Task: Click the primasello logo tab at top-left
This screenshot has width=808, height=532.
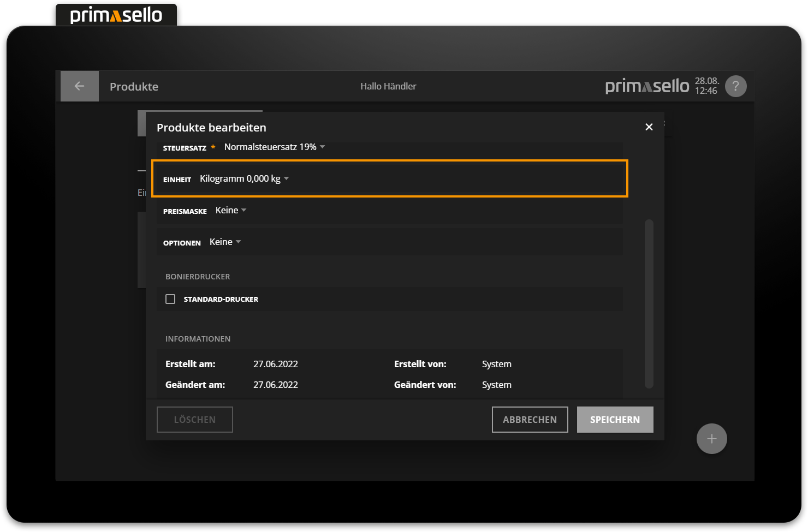Action: (x=116, y=15)
